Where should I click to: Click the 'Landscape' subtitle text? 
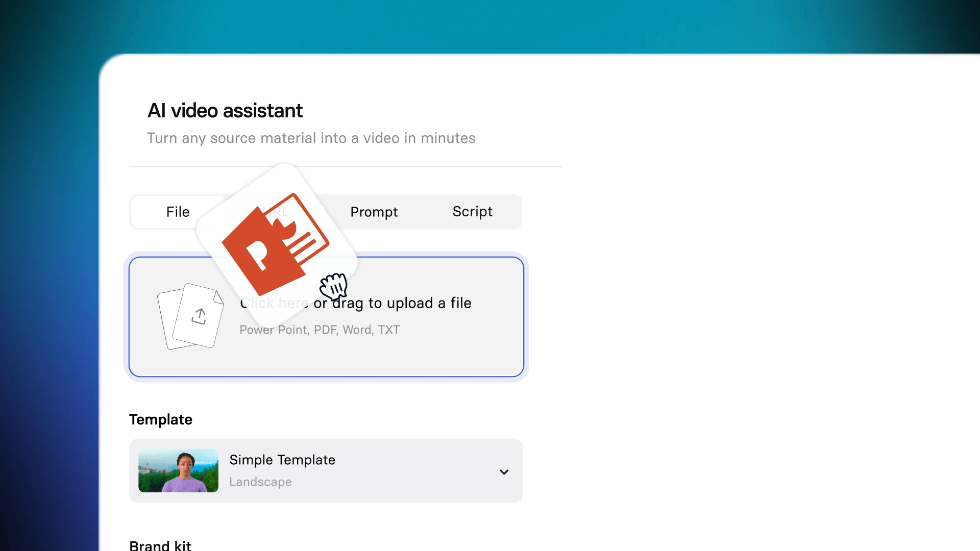(x=260, y=482)
